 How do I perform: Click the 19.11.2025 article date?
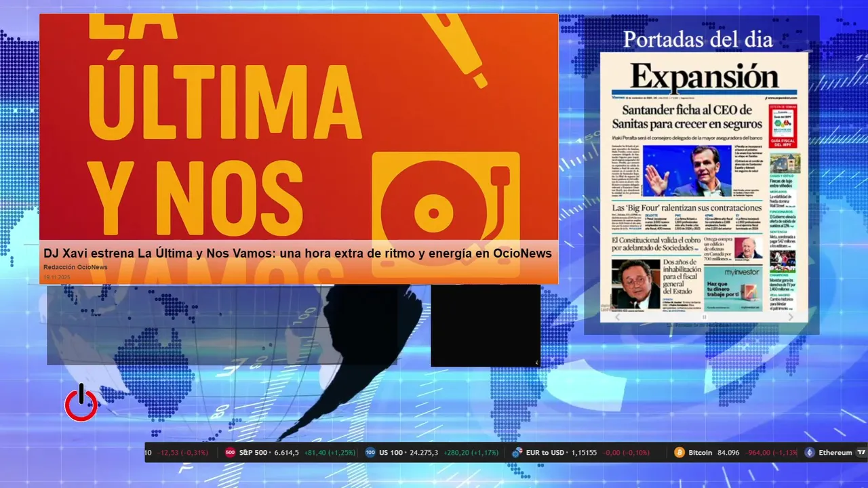(x=56, y=277)
